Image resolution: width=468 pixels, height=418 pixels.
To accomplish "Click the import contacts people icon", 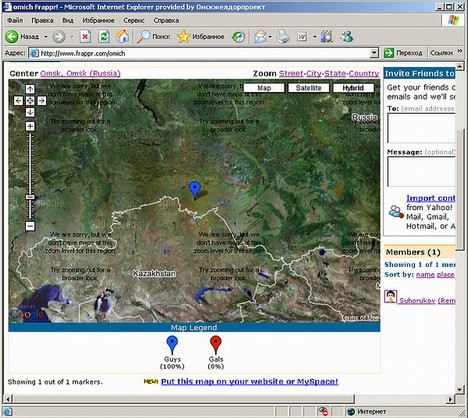I will (x=396, y=212).
